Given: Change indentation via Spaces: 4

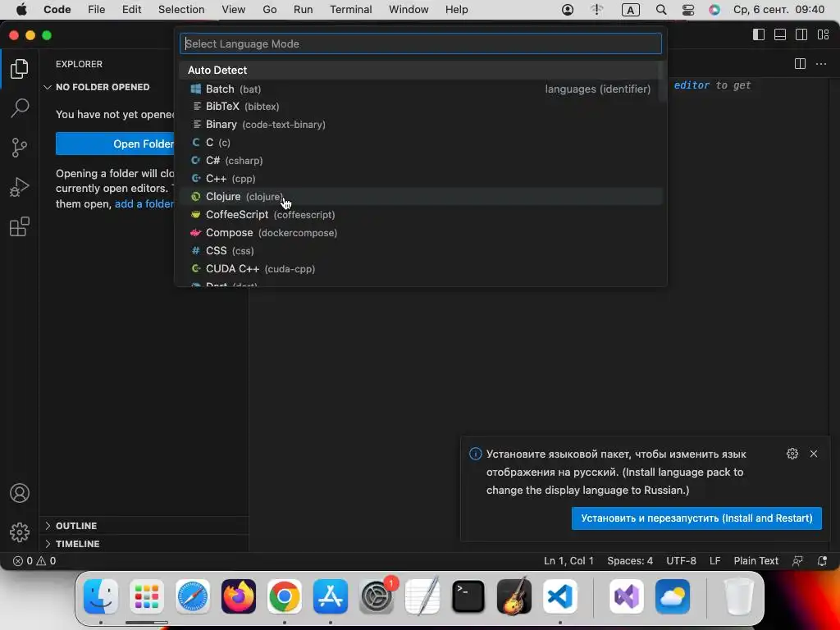Looking at the screenshot, I should (x=630, y=561).
